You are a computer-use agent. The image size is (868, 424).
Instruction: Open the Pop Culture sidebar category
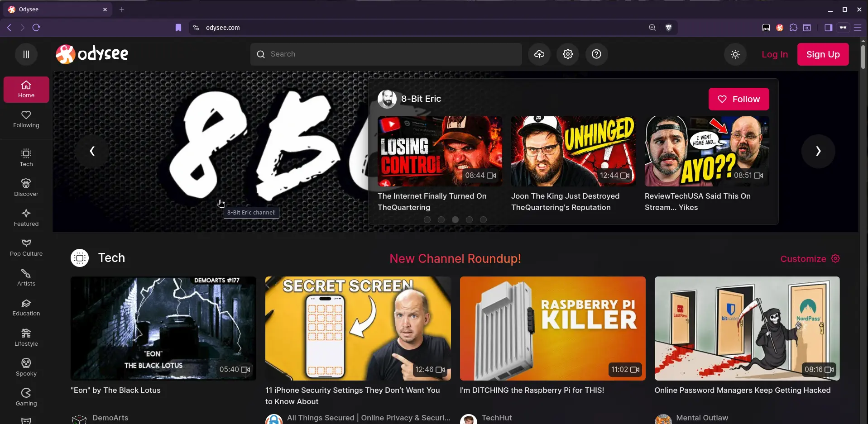(x=26, y=247)
